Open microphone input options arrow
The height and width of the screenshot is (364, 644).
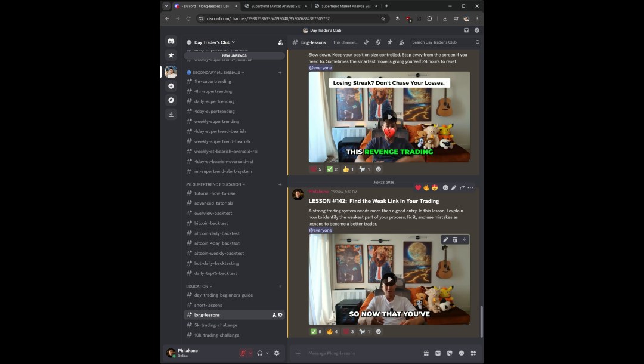pyautogui.click(x=250, y=353)
